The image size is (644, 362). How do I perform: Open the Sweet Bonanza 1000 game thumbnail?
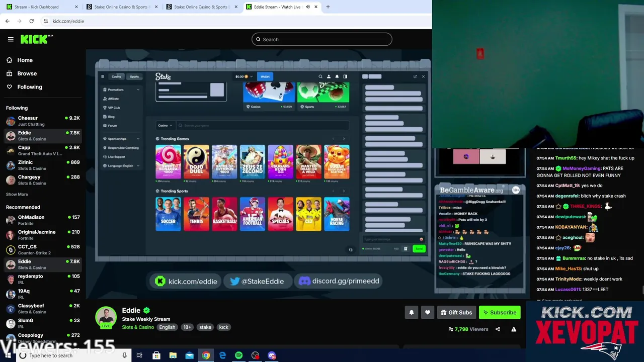coord(168,161)
